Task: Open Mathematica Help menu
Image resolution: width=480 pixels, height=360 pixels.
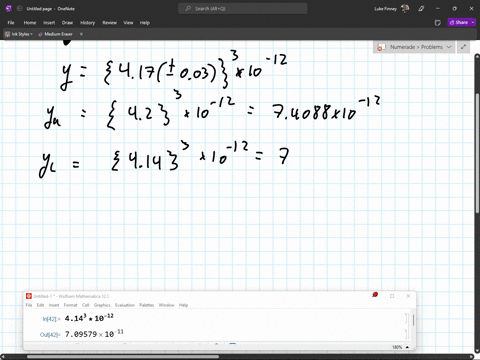Action: pos(183,305)
